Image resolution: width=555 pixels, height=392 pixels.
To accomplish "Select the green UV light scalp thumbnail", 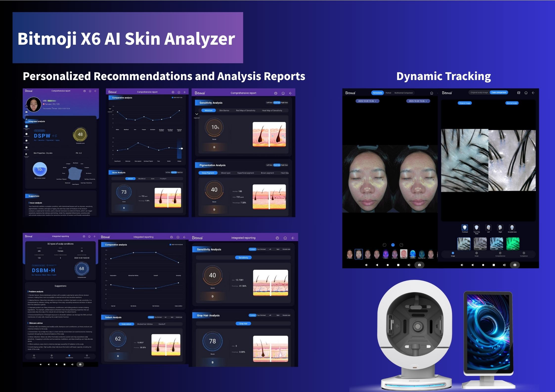I will (x=513, y=244).
